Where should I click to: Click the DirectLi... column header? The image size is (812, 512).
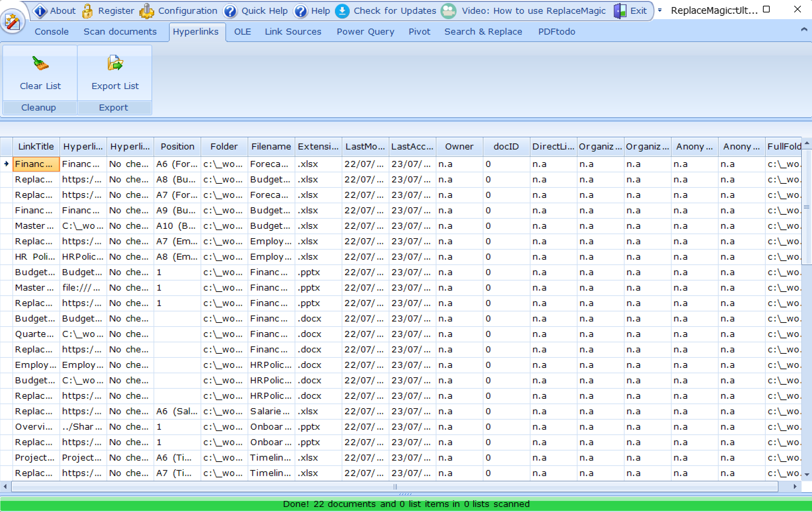point(553,147)
